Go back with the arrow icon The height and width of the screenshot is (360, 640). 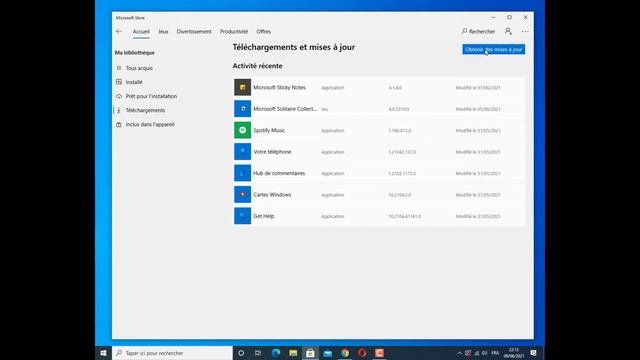[x=119, y=31]
